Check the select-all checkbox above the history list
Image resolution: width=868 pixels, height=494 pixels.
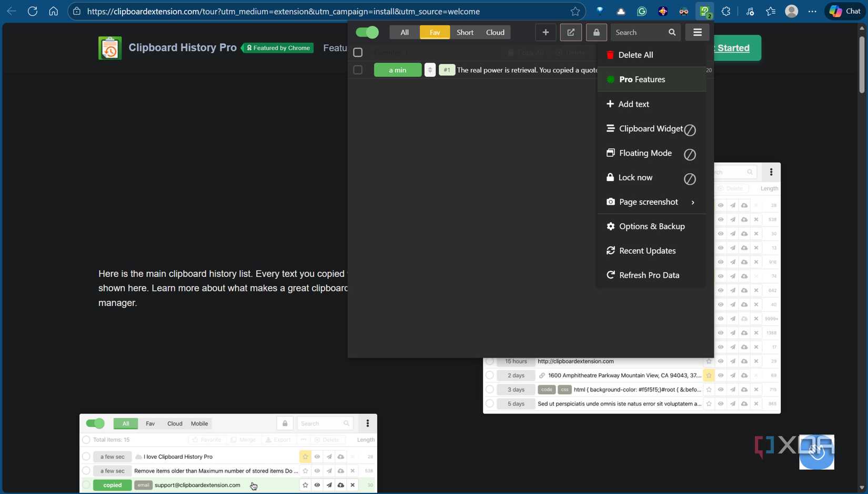[358, 52]
